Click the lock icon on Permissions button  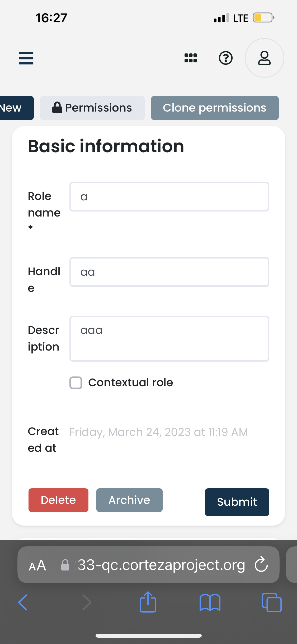coord(58,108)
